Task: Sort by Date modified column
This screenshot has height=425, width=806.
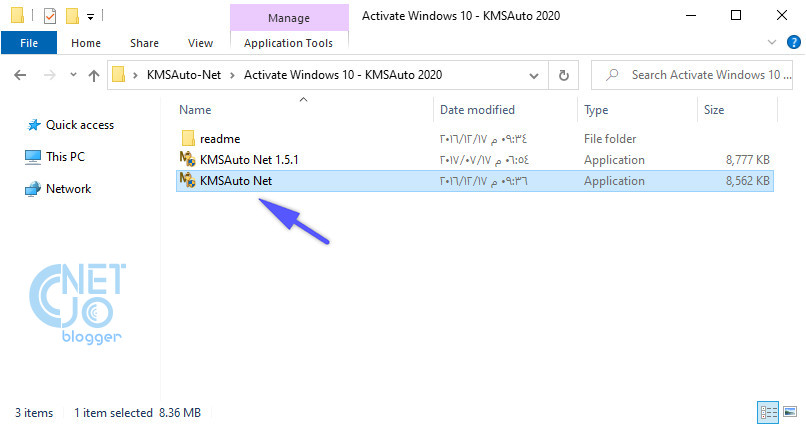Action: click(x=477, y=110)
